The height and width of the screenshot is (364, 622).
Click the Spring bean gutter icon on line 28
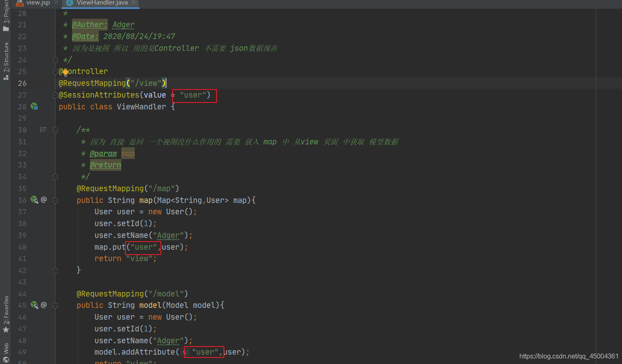point(34,107)
